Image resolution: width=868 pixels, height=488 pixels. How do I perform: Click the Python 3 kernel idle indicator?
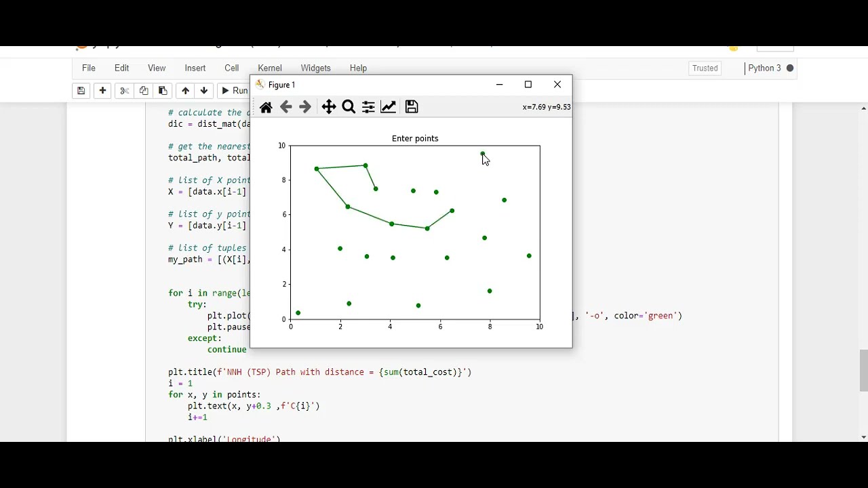point(790,68)
